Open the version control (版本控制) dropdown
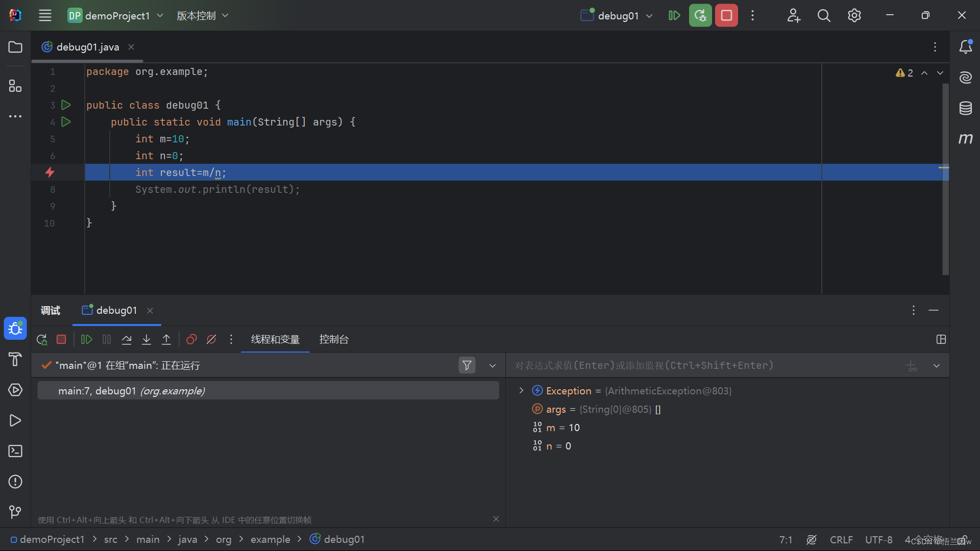The height and width of the screenshot is (551, 980). pos(202,15)
